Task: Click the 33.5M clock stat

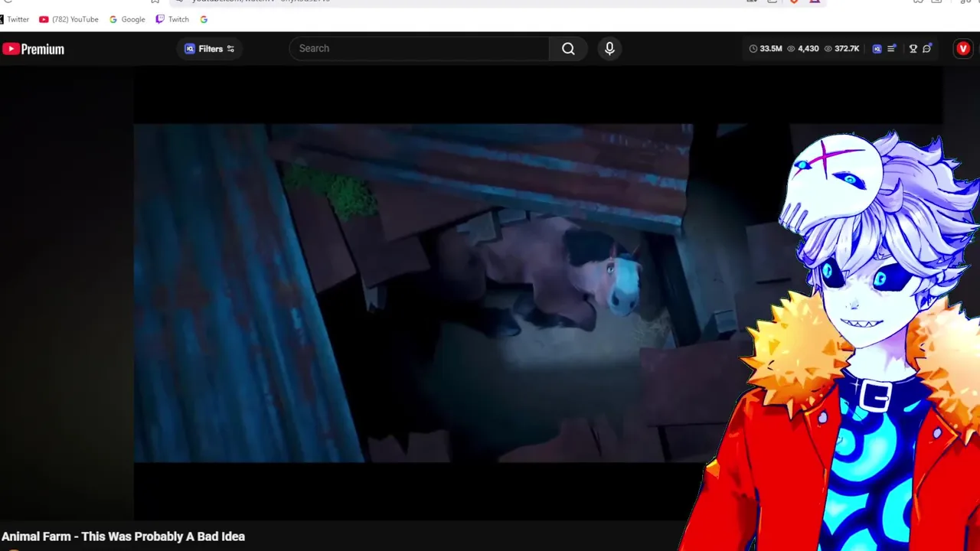Action: (766, 49)
